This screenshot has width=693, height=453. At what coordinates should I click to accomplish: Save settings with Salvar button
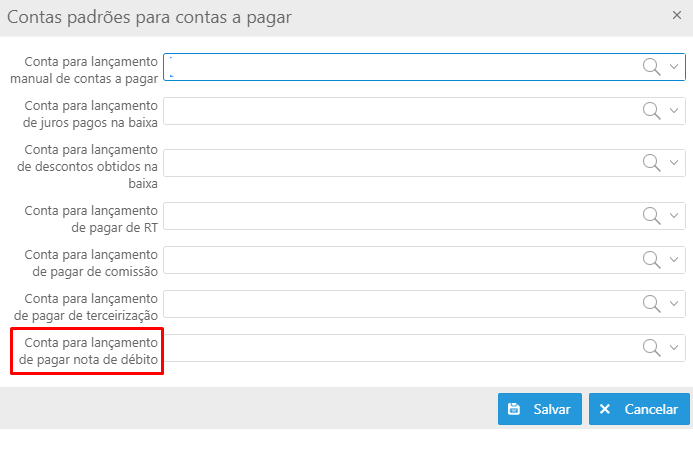click(x=540, y=409)
